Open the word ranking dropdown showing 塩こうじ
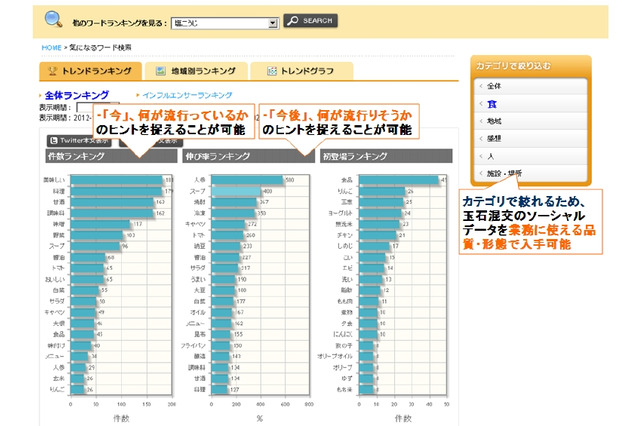Image resolution: width=640 pixels, height=426 pixels. (x=225, y=23)
